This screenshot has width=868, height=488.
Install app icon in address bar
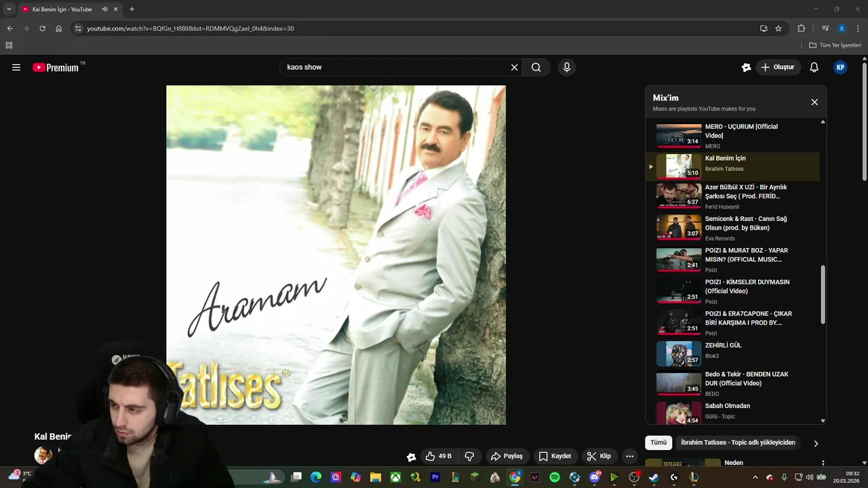click(x=764, y=28)
